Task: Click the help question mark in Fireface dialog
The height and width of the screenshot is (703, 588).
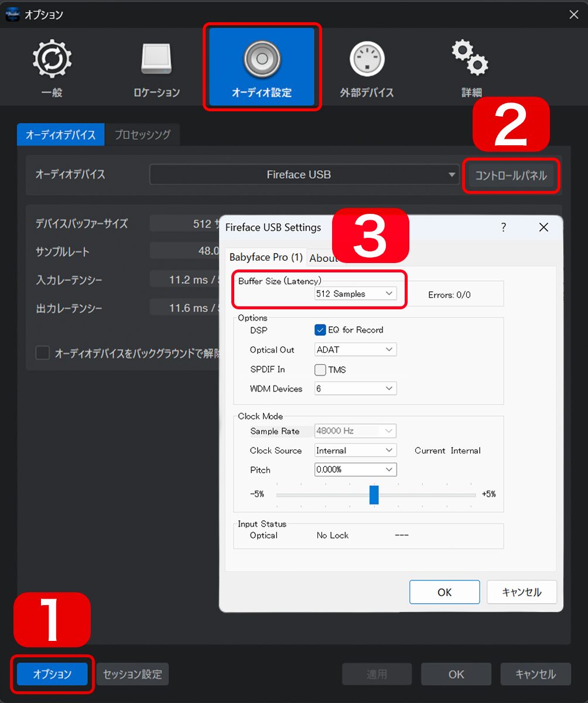Action: click(503, 227)
